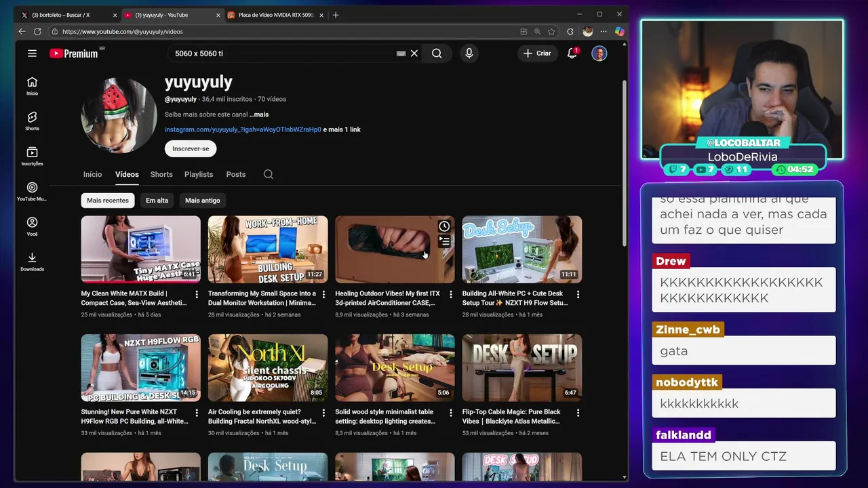
Task: Click the browser address bar URL
Action: click(x=123, y=31)
